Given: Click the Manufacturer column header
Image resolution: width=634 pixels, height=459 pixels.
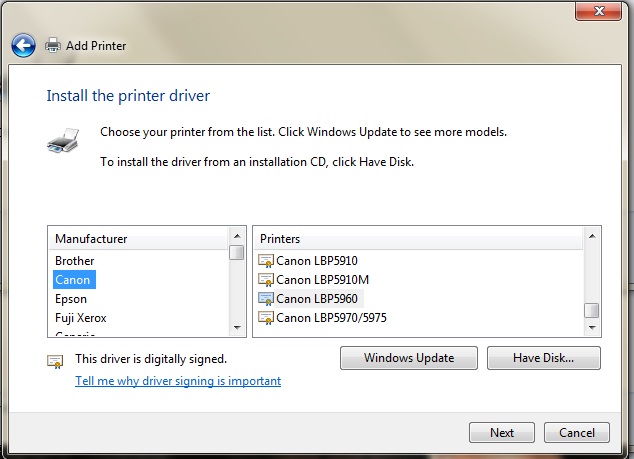Looking at the screenshot, I should pos(139,239).
